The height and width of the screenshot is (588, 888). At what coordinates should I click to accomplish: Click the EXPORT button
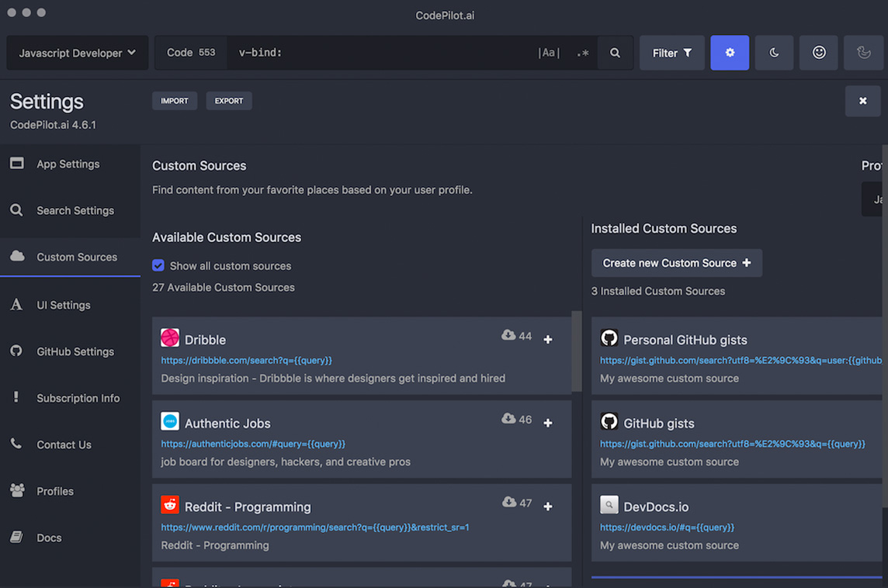229,101
